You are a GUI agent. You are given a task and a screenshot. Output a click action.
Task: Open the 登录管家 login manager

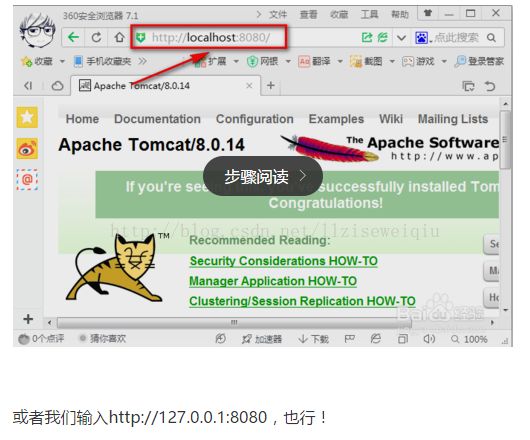479,62
